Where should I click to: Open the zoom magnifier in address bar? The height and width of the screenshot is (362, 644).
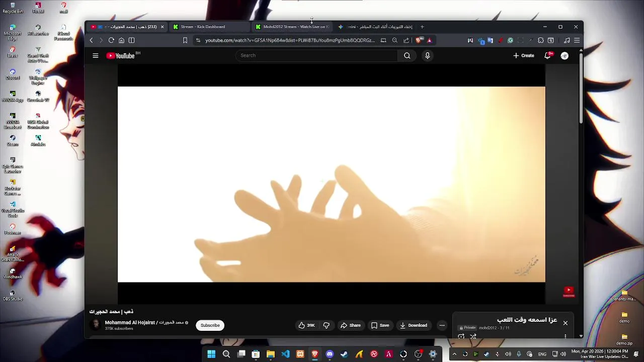[394, 40]
